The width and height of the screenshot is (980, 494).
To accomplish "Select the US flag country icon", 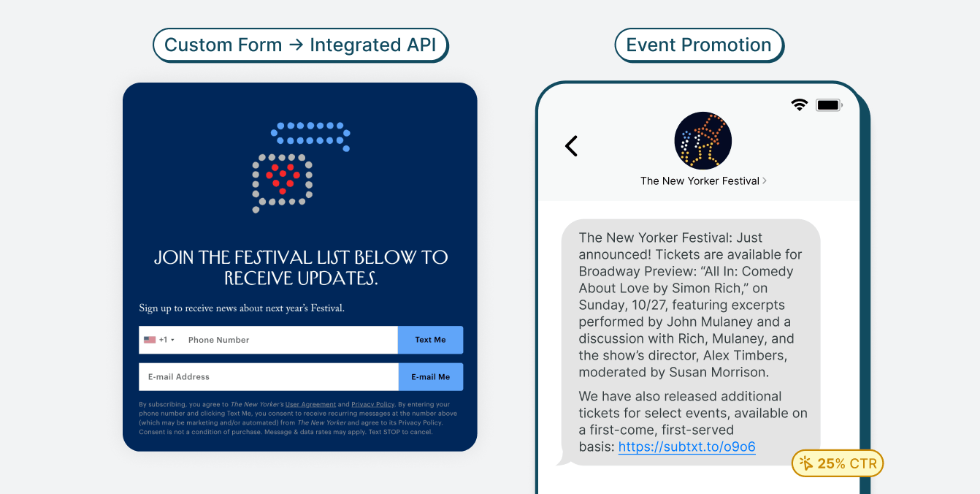I will pos(148,339).
